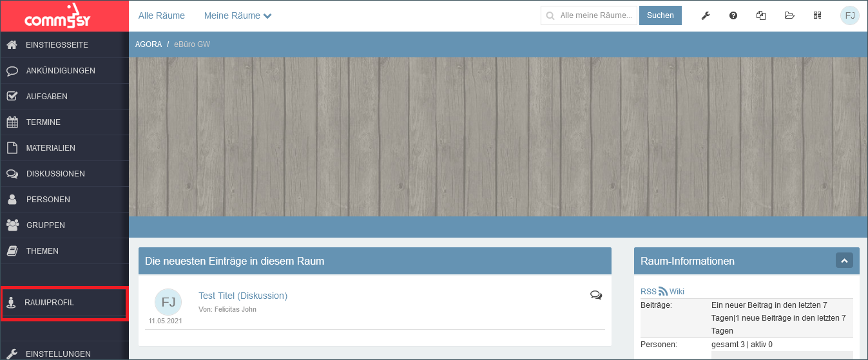Click the 11.05.2021 date text

(x=166, y=321)
